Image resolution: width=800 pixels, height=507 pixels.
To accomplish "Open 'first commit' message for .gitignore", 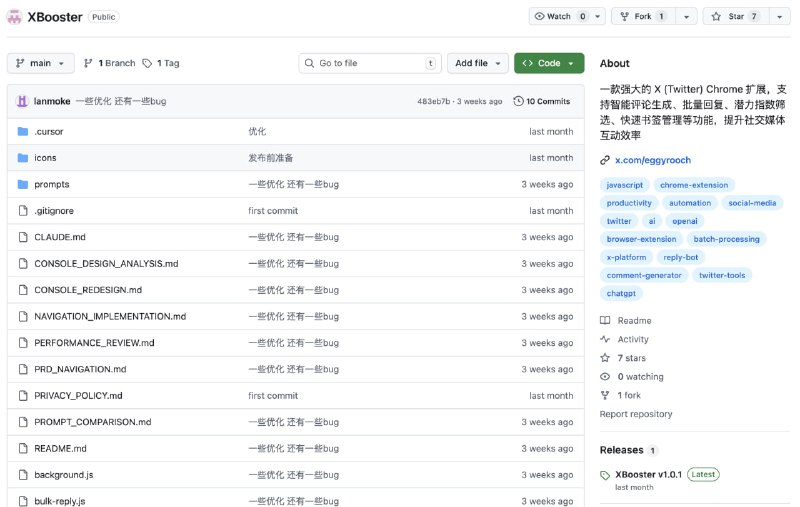I will [x=273, y=211].
